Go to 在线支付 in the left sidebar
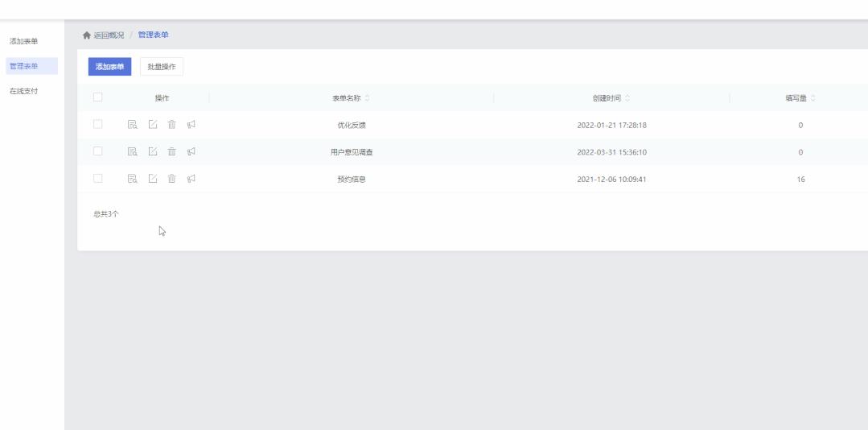Viewport: 868px width, 430px height. click(23, 91)
